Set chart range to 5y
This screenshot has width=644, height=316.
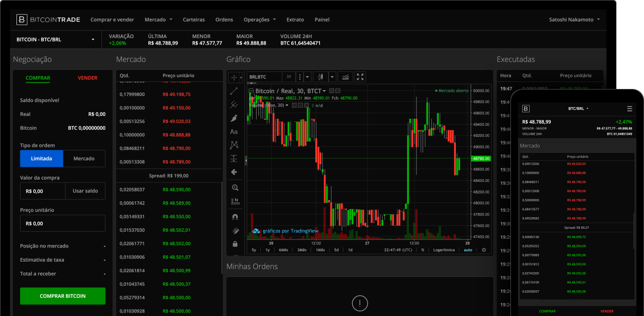coord(254,250)
